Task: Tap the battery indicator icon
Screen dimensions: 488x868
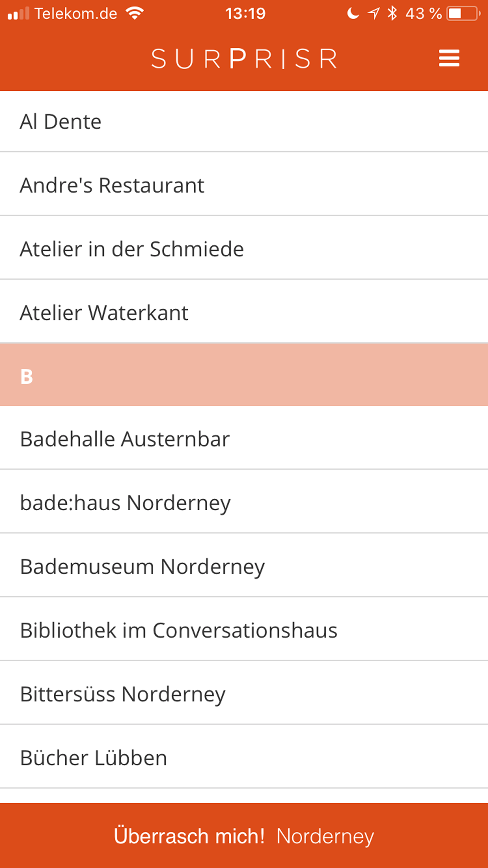Action: pos(463,14)
